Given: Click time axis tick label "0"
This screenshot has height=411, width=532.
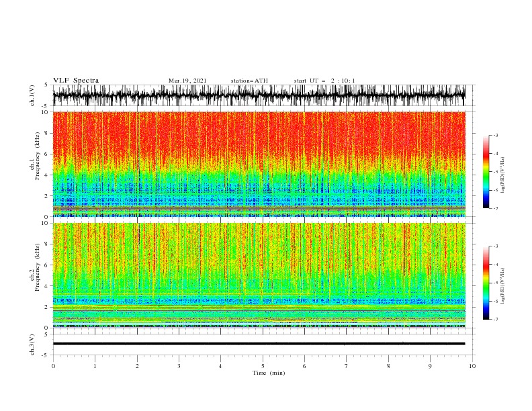Looking at the screenshot, I should pos(53,366).
